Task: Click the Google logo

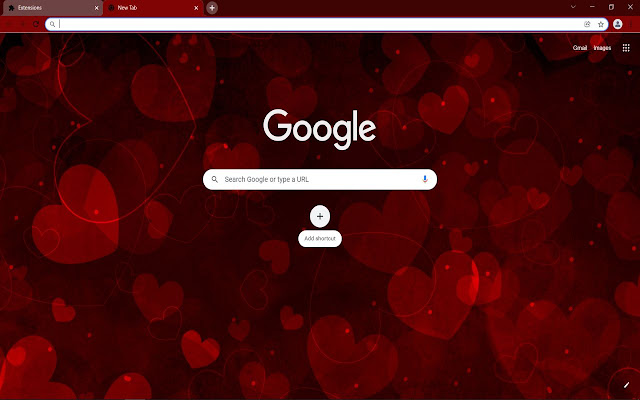Action: 320,128
